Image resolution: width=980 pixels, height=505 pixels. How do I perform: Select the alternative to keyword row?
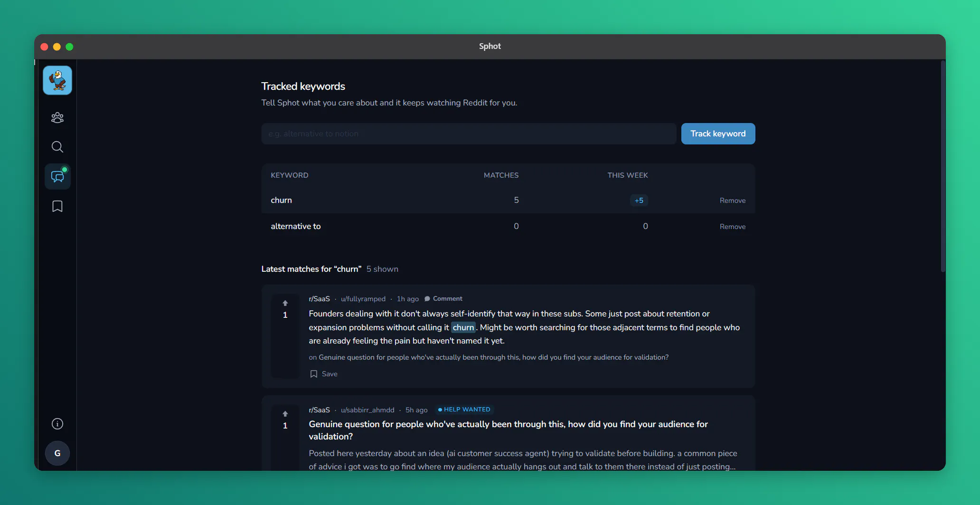point(508,226)
